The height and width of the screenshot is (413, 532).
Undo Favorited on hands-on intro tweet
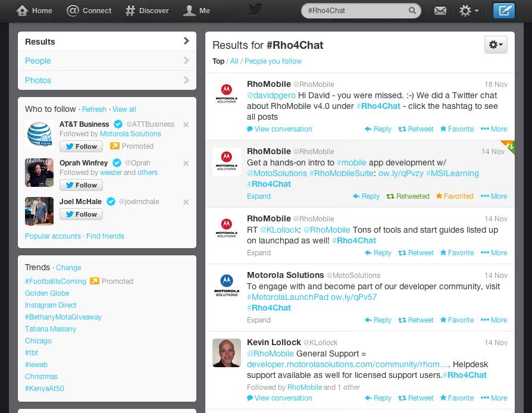(x=455, y=196)
